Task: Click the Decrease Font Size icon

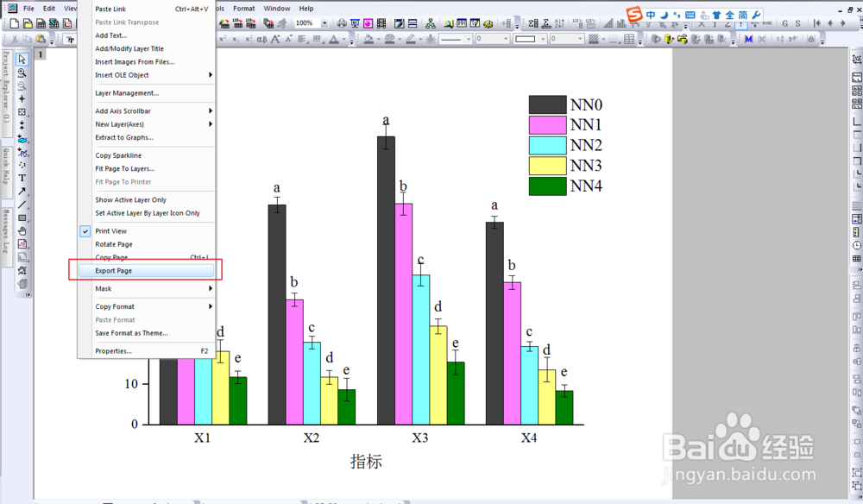Action: (x=288, y=39)
